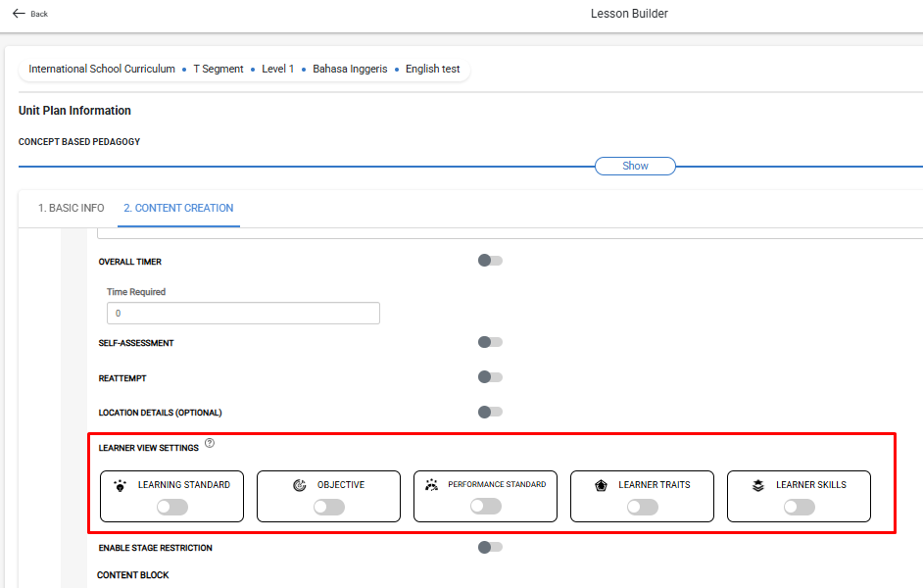The image size is (923, 588).
Task: Click the Objective target icon
Action: (300, 485)
